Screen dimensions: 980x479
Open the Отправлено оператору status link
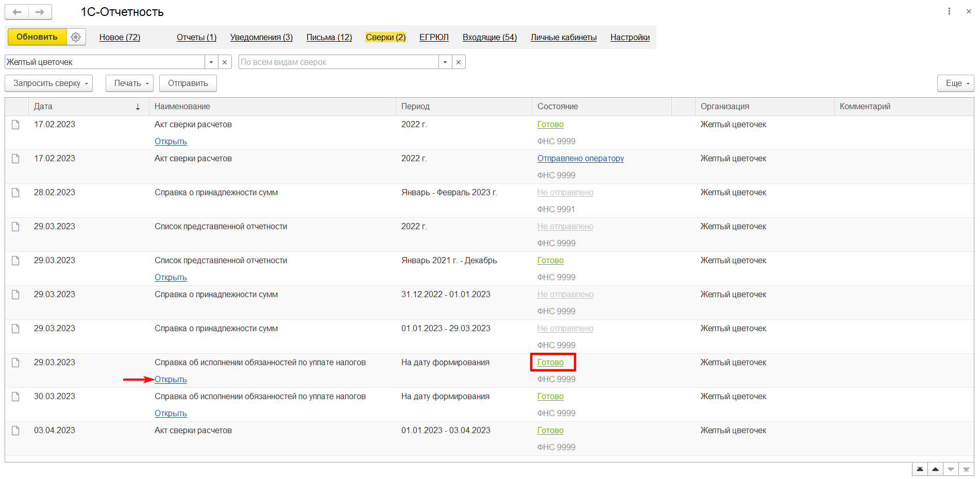(x=580, y=159)
